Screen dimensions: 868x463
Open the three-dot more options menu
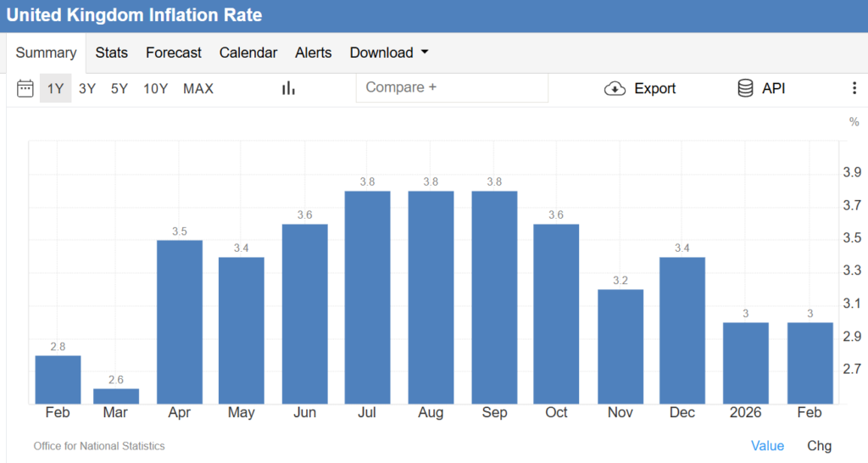click(854, 88)
